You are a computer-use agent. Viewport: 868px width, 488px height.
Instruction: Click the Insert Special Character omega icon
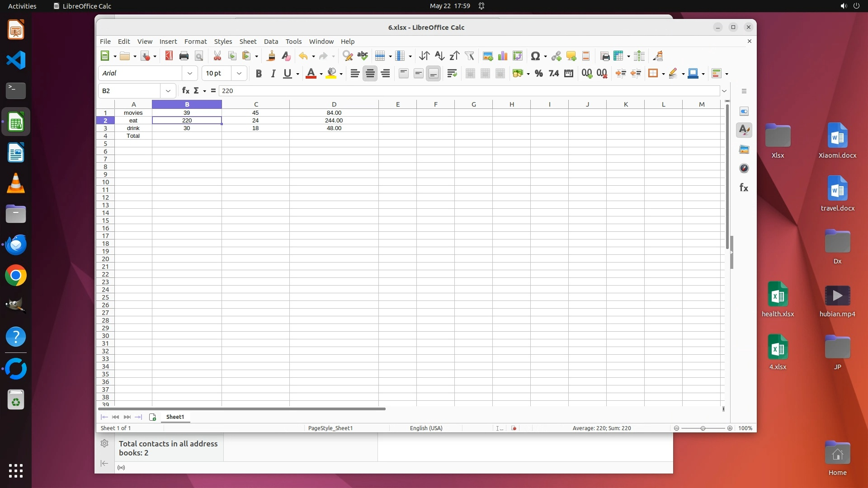click(x=535, y=56)
